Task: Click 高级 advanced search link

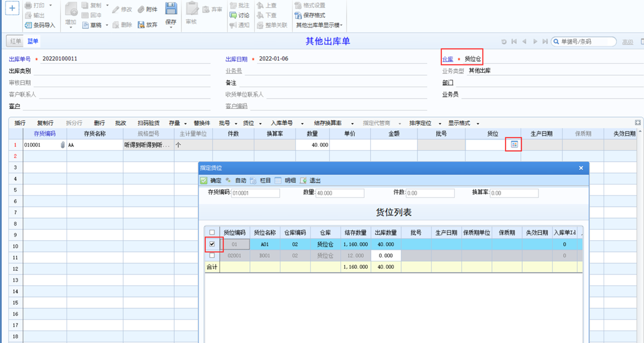Action: tap(627, 42)
